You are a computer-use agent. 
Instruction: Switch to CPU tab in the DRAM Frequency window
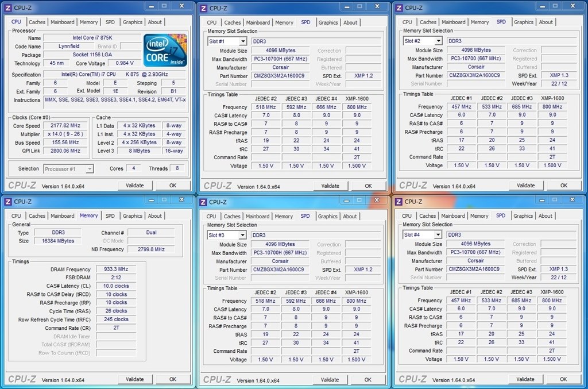[x=16, y=215]
